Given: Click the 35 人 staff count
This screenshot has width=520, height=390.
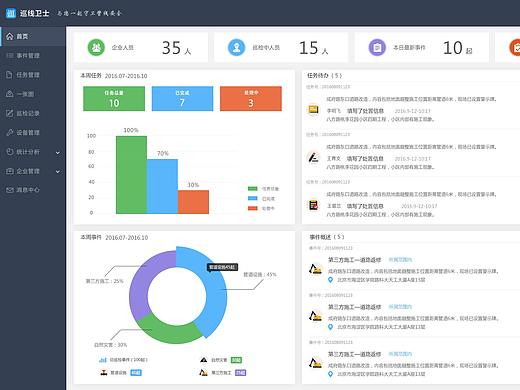Looking at the screenshot, I should (x=176, y=48).
